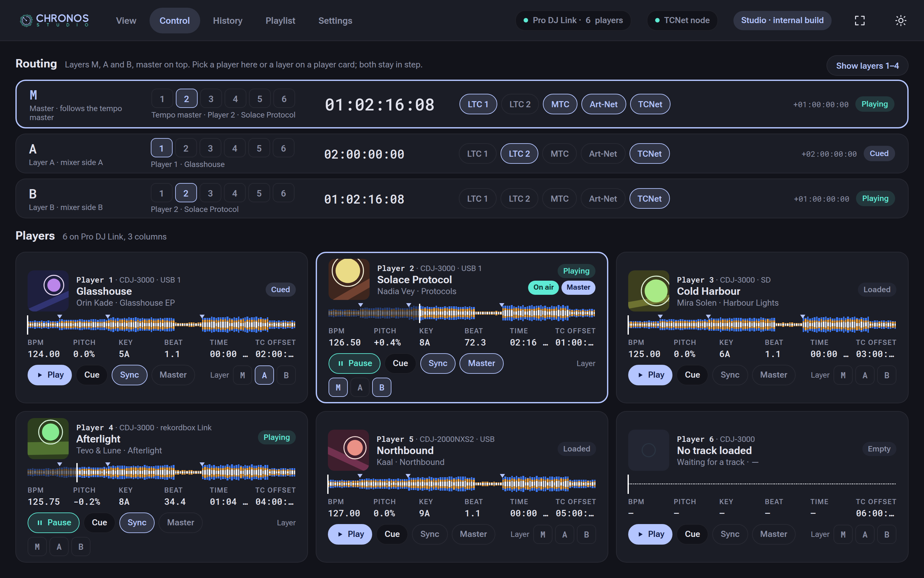
Task: Click the On air badge on Player 2
Action: 543,287
